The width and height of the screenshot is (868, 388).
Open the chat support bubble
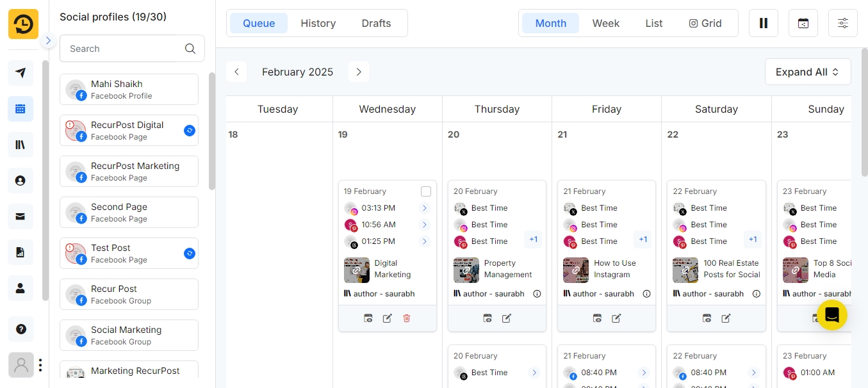[x=832, y=315]
